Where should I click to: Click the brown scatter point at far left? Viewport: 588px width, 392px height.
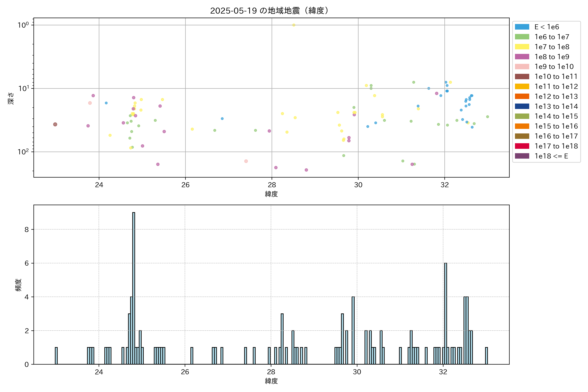point(55,124)
